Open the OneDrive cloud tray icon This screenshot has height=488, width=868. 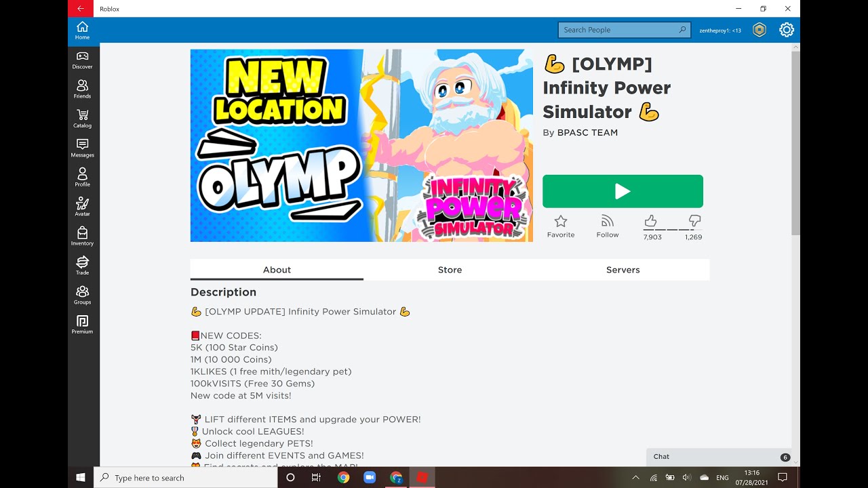(x=705, y=477)
